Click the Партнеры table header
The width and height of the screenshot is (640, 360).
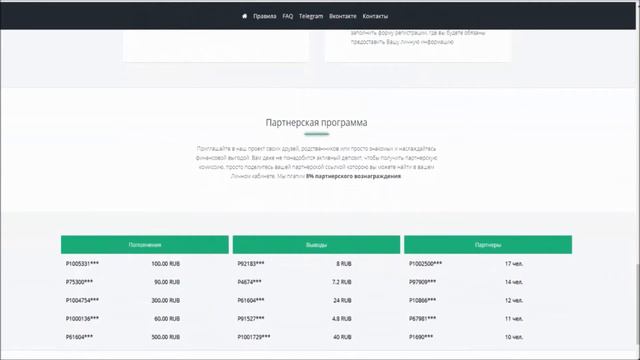click(488, 244)
